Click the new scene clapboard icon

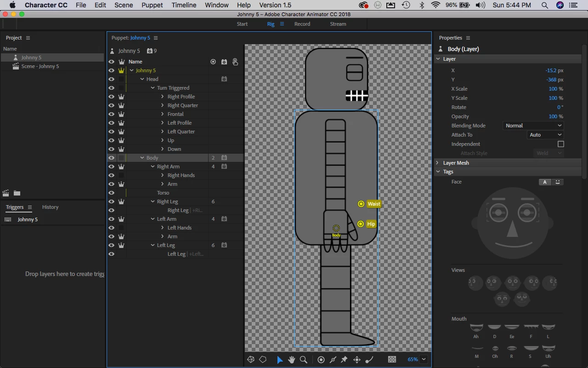pos(6,193)
